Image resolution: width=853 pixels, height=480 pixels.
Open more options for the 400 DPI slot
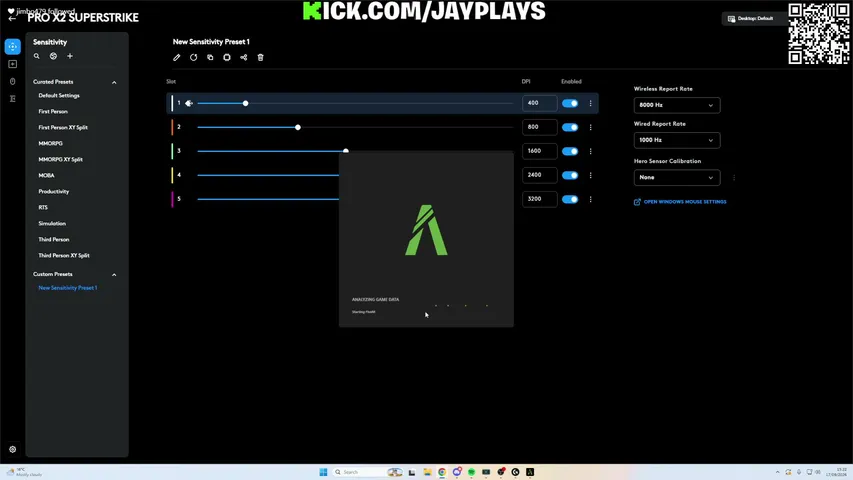coord(590,103)
